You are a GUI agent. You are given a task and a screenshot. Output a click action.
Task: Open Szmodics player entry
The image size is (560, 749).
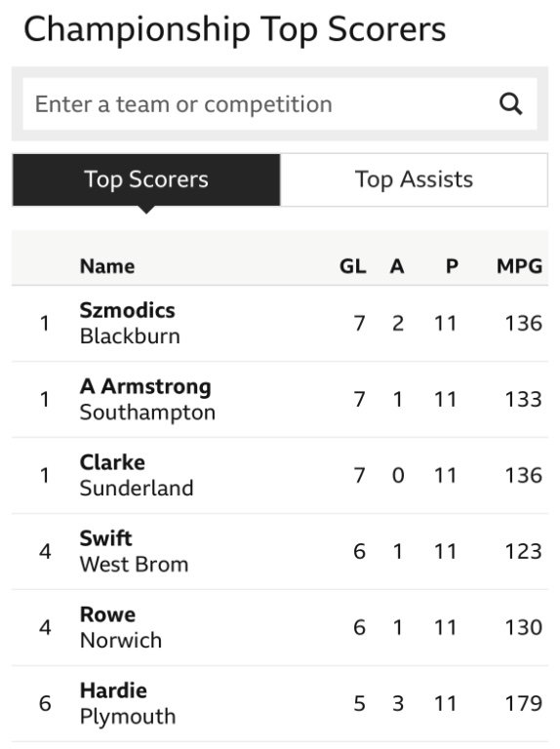[127, 310]
